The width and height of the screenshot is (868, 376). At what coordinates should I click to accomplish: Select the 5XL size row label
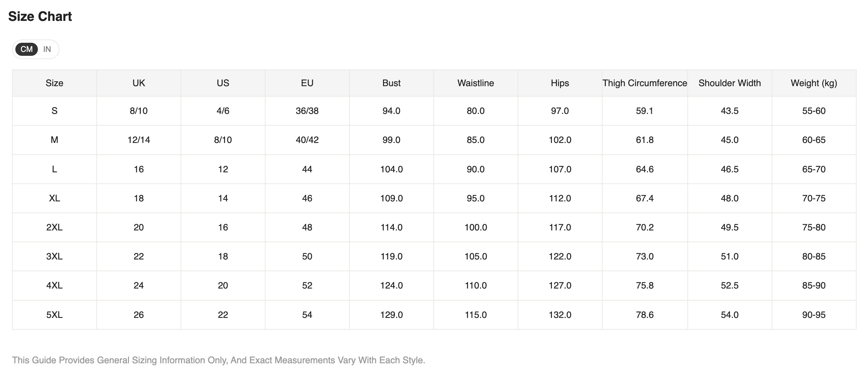[x=55, y=315]
